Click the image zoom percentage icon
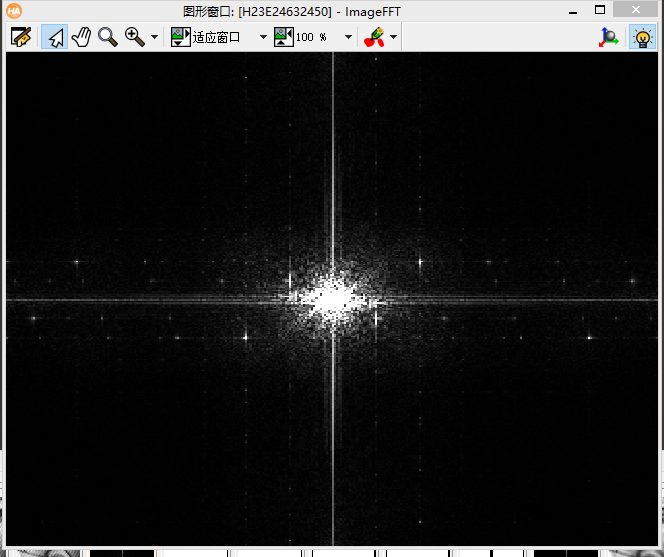 [x=283, y=37]
